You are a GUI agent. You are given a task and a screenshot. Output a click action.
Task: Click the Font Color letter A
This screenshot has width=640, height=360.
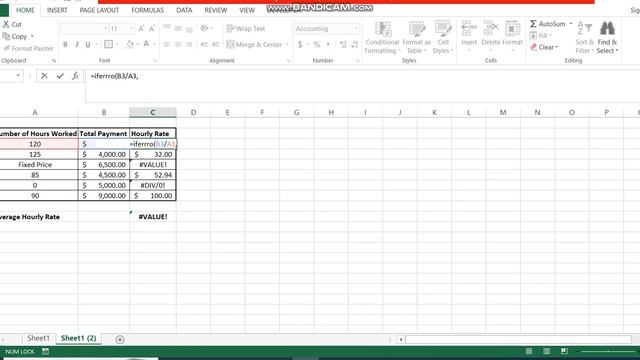coord(146,44)
